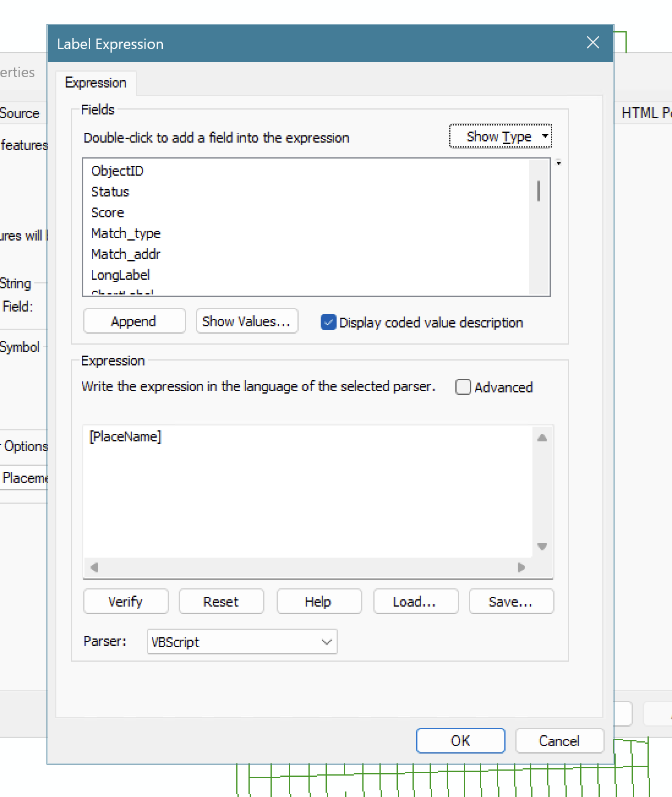
Task: Select the Score field
Action: (107, 212)
